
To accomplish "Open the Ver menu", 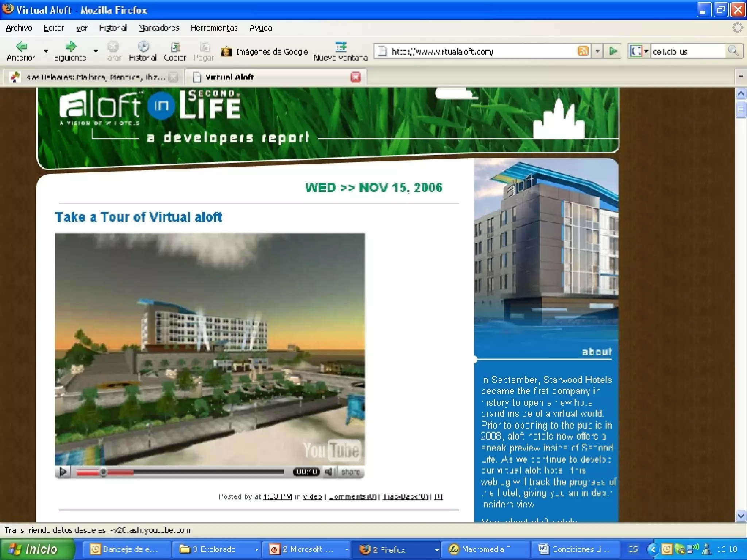I will point(82,28).
